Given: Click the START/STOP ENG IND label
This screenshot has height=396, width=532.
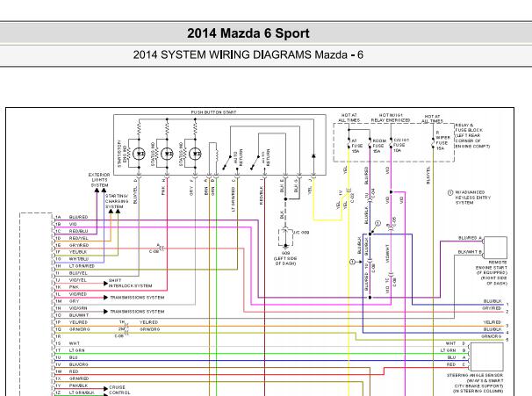Looking at the screenshot, I should coord(122,154).
